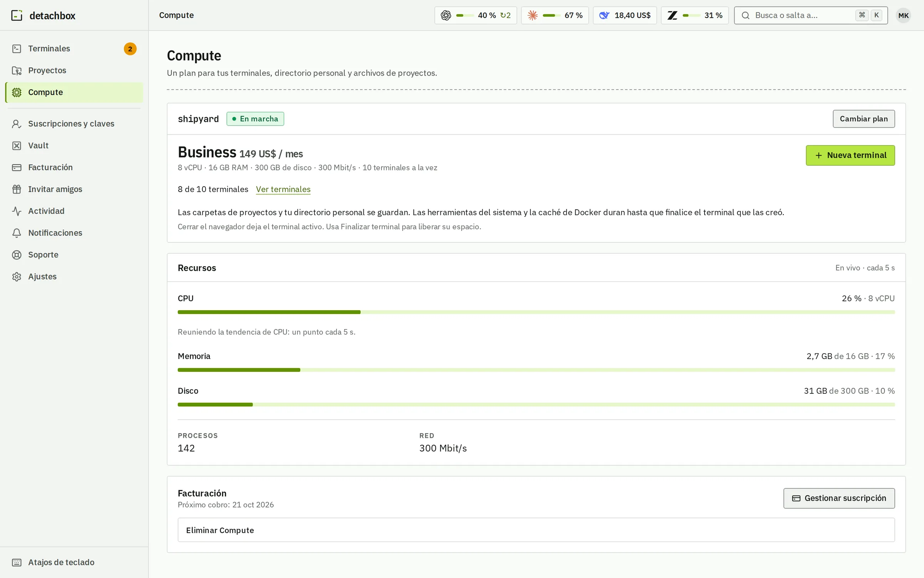This screenshot has width=924, height=578.
Task: Click the '142' procesos value
Action: click(186, 448)
